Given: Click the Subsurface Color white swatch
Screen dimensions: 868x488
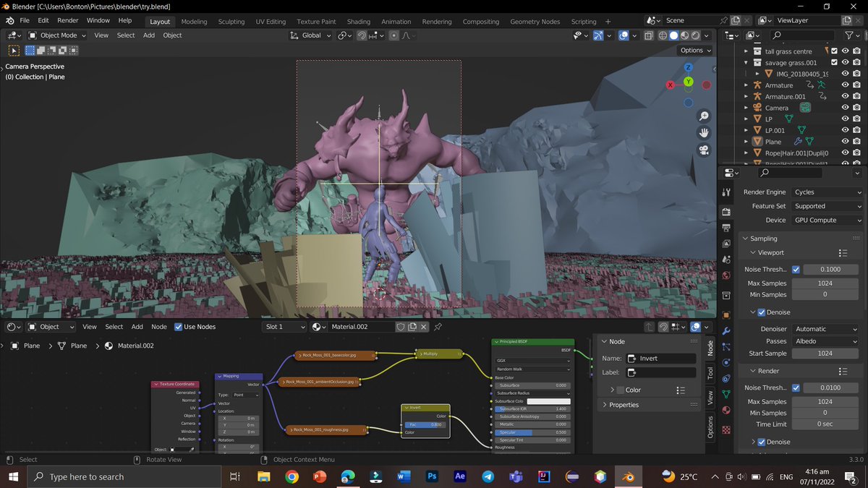Looking at the screenshot, I should (x=548, y=401).
